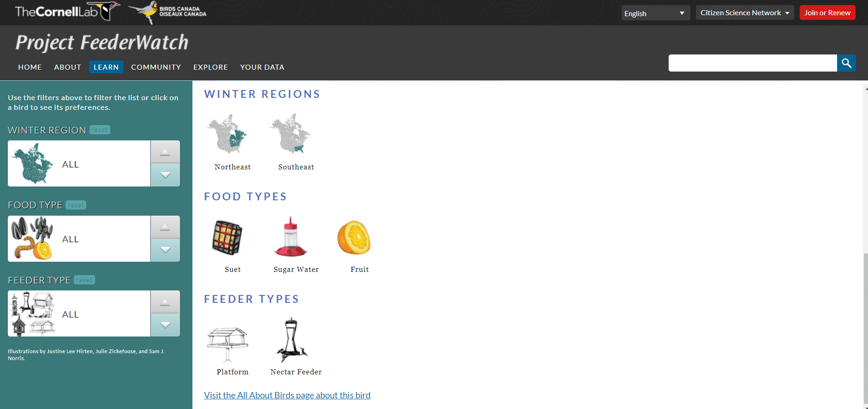Viewport: 868px width, 409px height.
Task: Click the Feeder Type ALL feeders thumbnail
Action: 33,313
